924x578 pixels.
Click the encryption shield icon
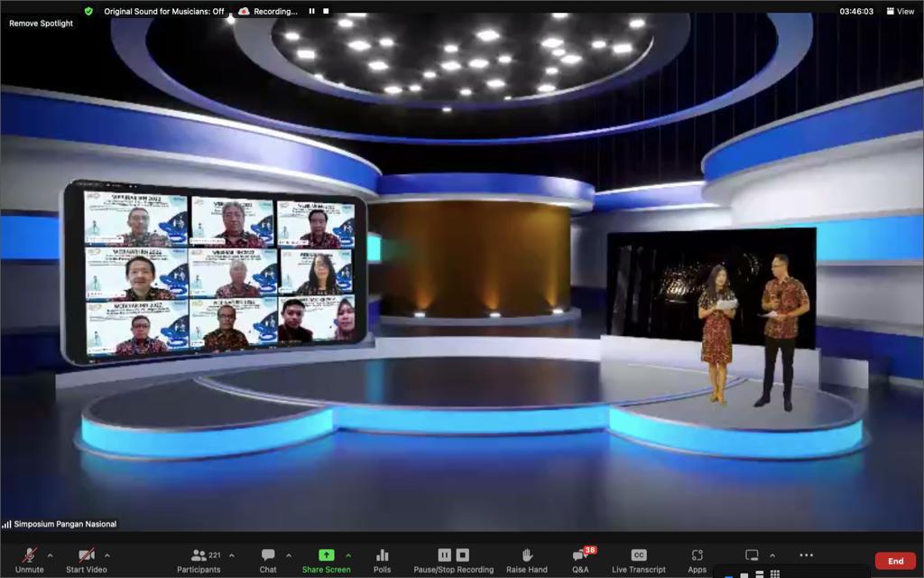(x=88, y=12)
